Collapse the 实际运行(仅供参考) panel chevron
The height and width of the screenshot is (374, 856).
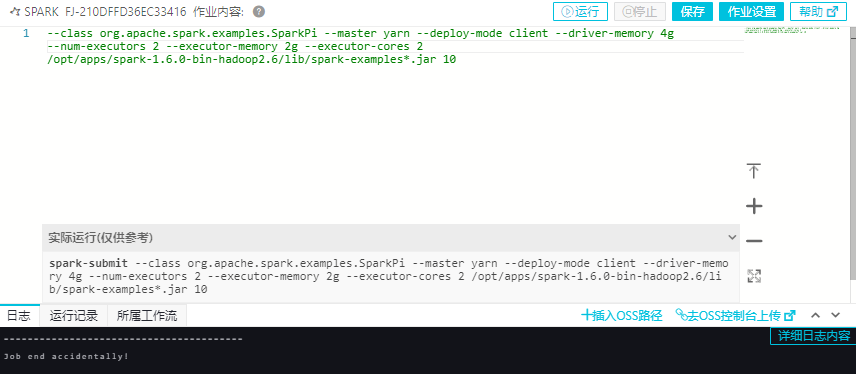coord(732,238)
